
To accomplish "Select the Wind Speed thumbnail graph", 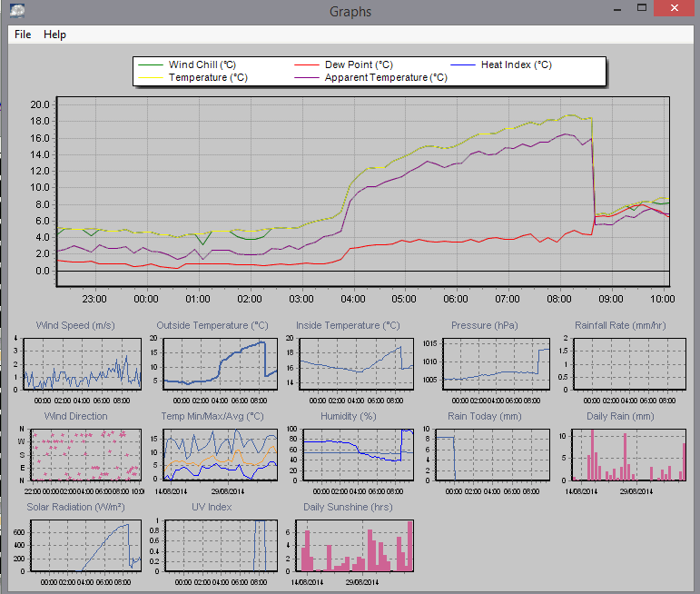I will 82,362.
